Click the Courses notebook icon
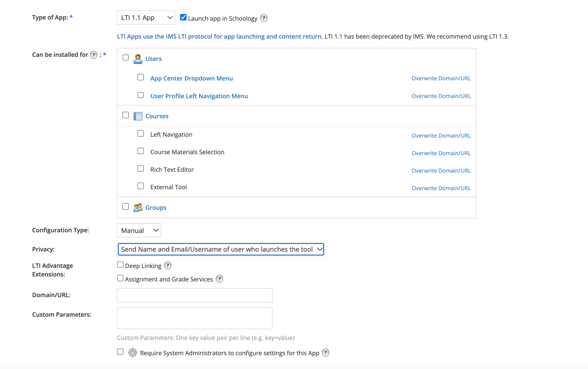 pyautogui.click(x=138, y=116)
